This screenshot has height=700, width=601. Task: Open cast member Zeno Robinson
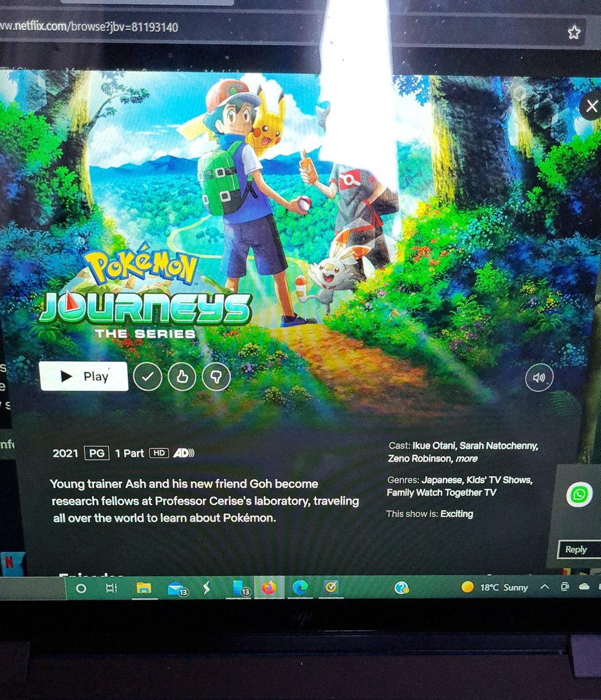pyautogui.click(x=420, y=459)
